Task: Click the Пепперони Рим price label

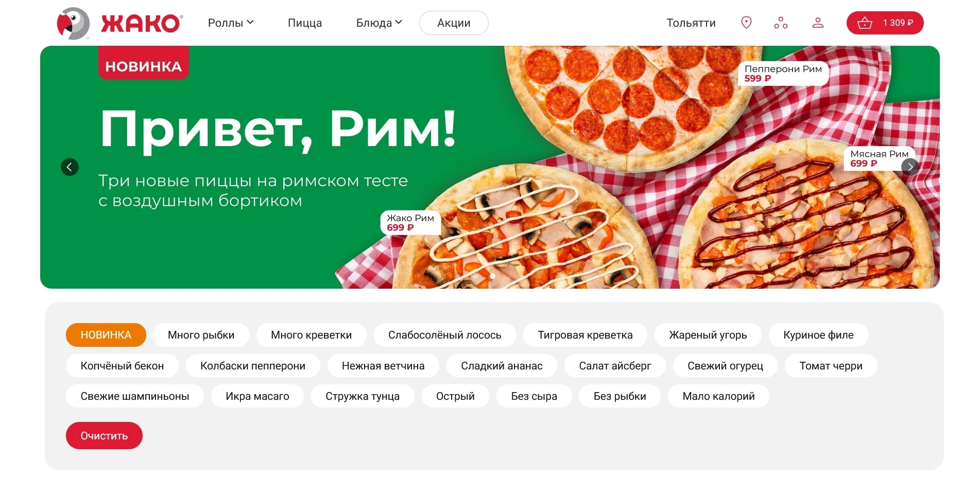Action: 783,74
